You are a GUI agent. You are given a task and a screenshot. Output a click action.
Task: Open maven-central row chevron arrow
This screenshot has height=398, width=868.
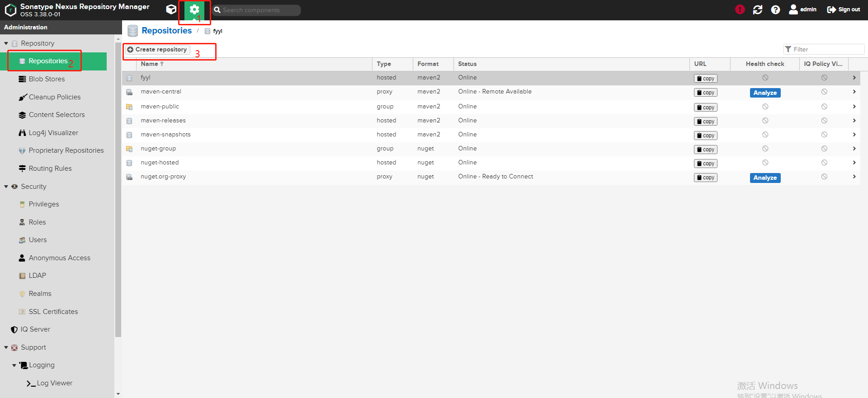click(x=854, y=92)
